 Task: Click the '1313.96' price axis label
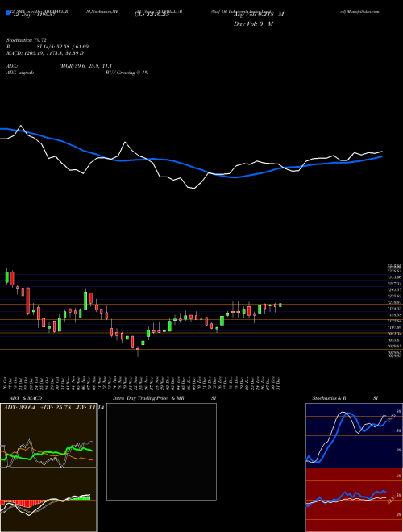(x=394, y=277)
